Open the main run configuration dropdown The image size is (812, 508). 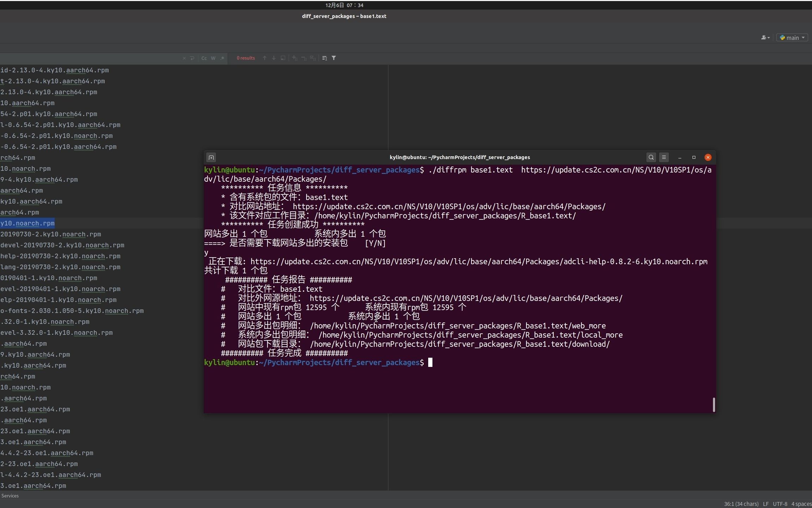pos(792,37)
